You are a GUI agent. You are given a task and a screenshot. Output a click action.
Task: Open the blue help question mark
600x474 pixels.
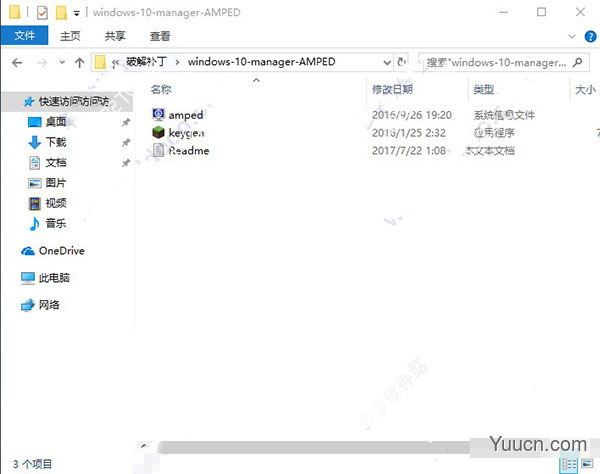point(590,36)
